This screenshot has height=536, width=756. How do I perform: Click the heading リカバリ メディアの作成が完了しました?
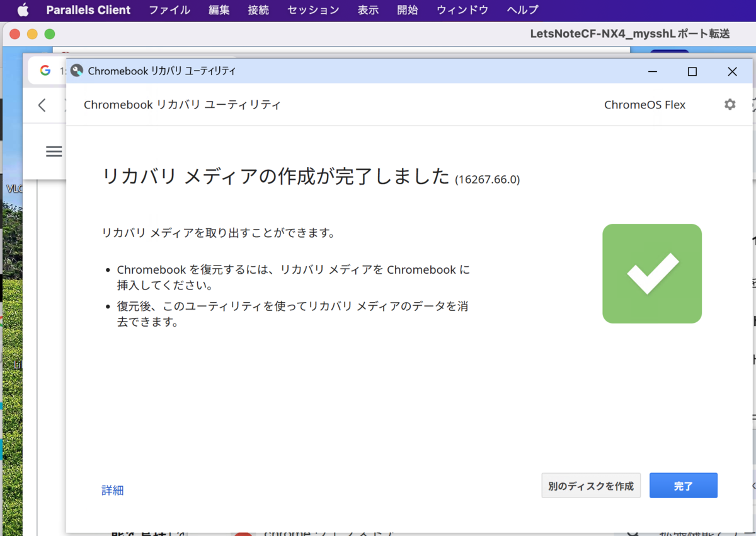[276, 177]
